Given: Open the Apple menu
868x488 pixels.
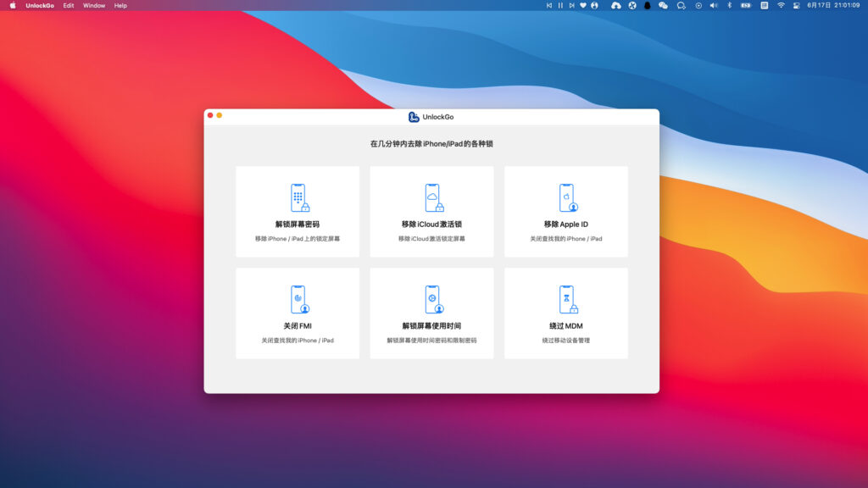Looking at the screenshot, I should [x=12, y=7].
